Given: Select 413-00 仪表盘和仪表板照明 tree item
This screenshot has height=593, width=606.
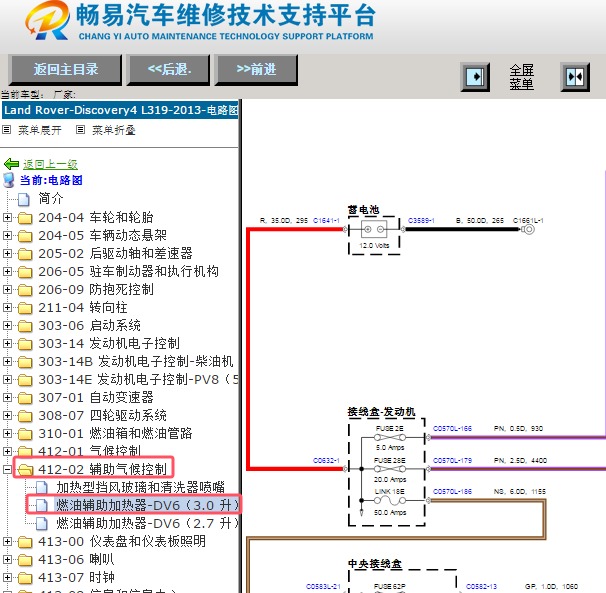Looking at the screenshot, I should pyautogui.click(x=122, y=541).
